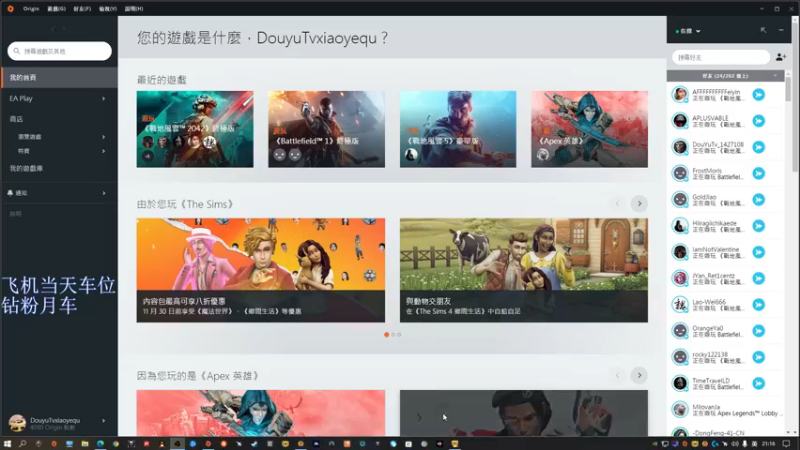Open the Origin menu
This screenshot has height=450, width=800.
coord(31,9)
